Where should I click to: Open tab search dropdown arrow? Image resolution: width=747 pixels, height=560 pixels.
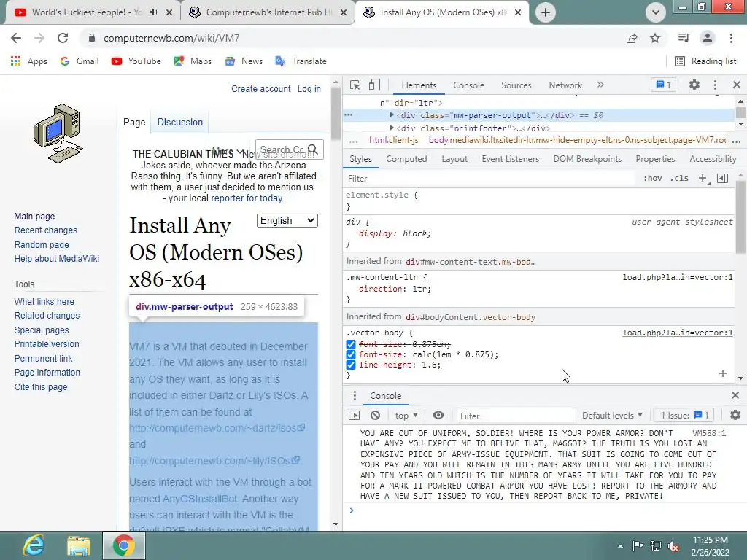(x=656, y=12)
